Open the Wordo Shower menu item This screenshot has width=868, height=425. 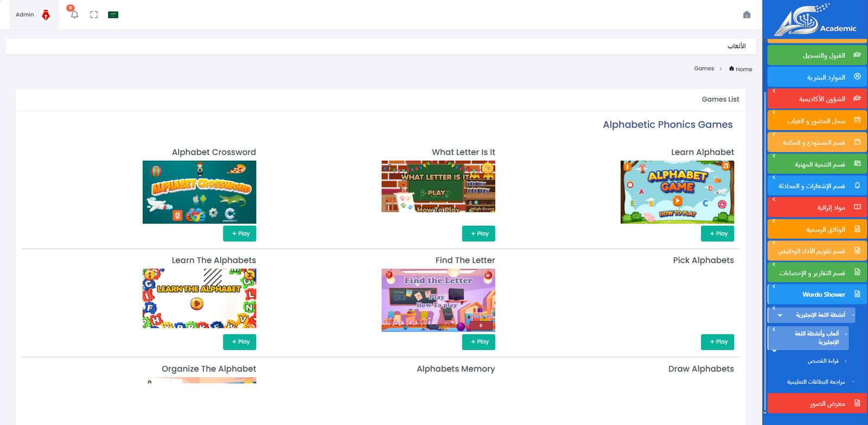[x=817, y=294]
